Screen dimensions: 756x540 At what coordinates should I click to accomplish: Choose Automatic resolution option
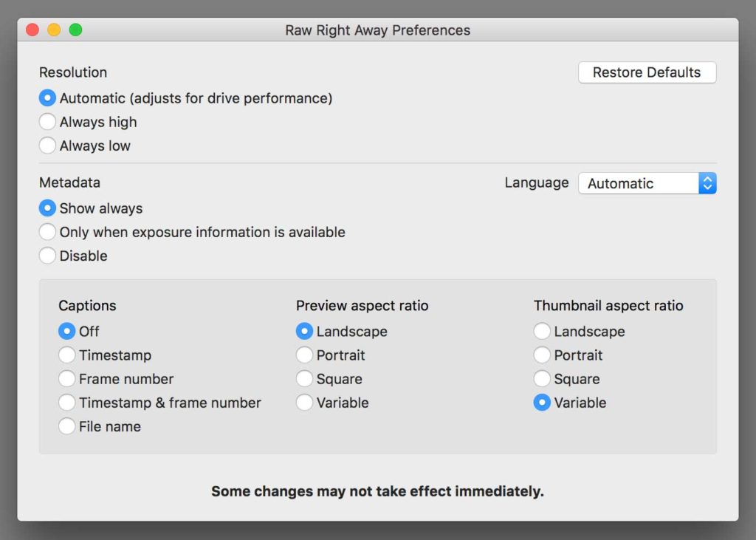click(x=48, y=98)
